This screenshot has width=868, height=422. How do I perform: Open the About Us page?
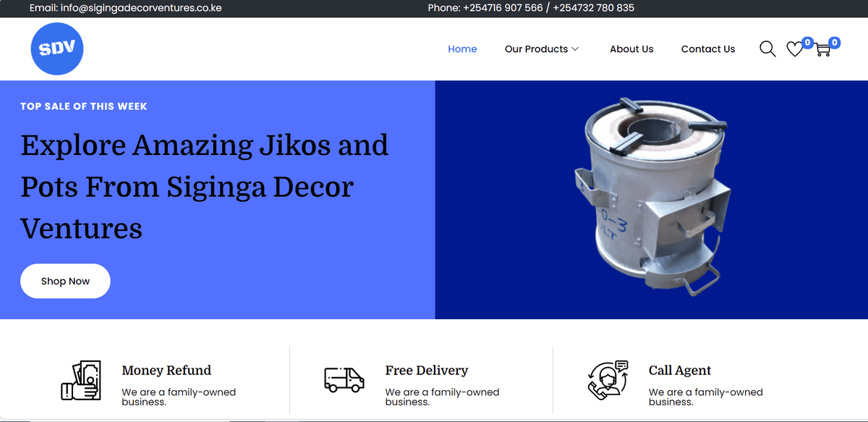coord(631,49)
